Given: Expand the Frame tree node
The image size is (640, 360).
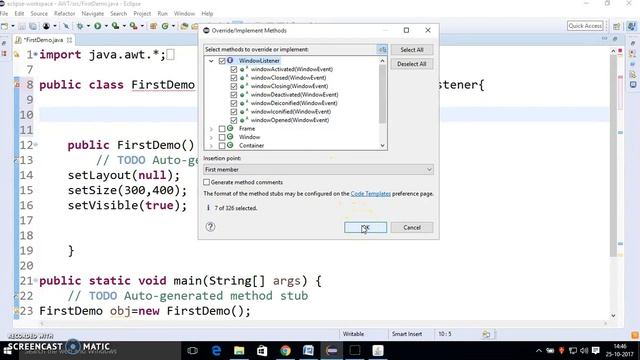Looking at the screenshot, I should click(x=211, y=129).
